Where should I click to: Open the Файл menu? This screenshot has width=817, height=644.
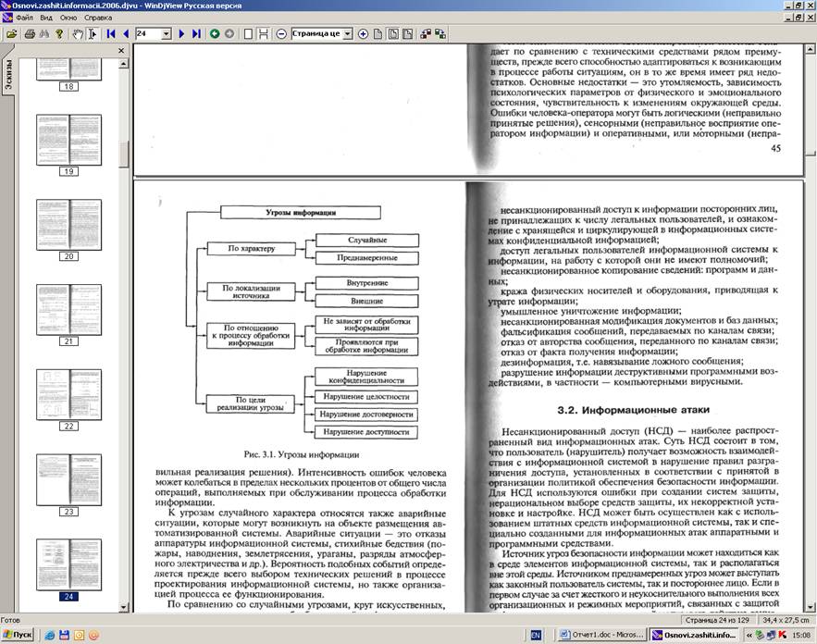coord(24,18)
